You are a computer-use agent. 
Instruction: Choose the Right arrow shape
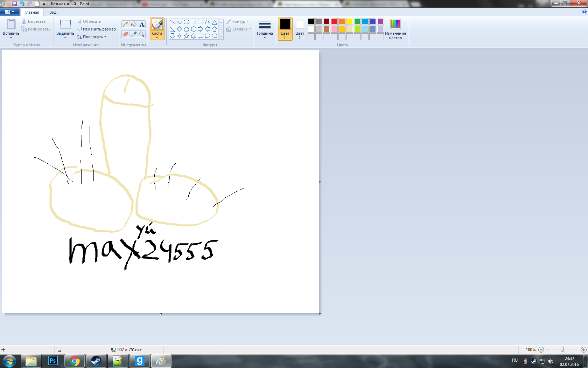coord(200,29)
